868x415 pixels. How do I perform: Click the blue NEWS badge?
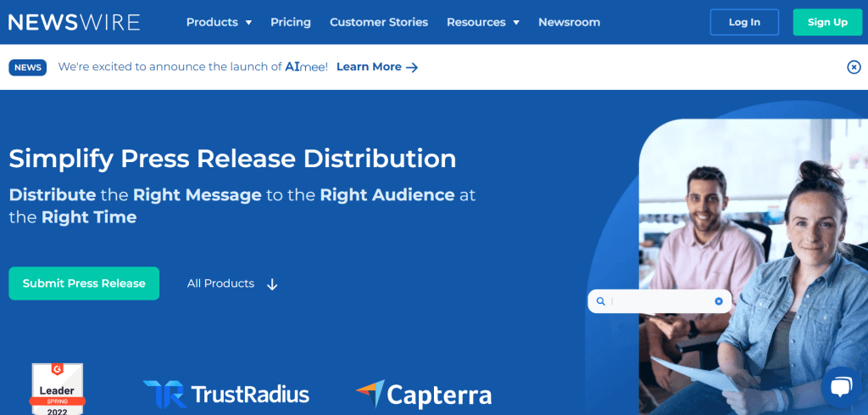coord(28,67)
